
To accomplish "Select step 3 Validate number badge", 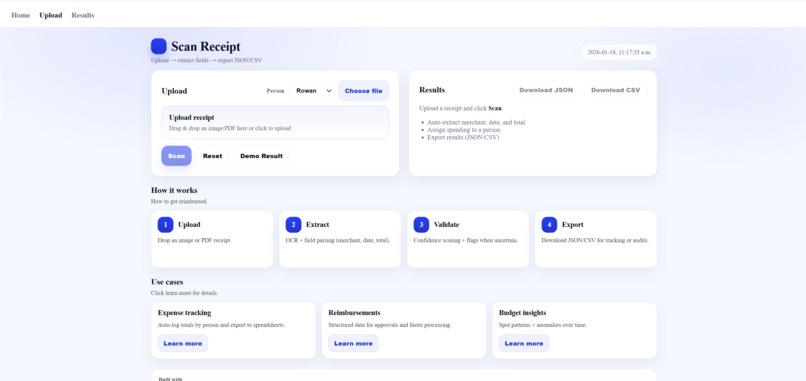I will pos(422,225).
